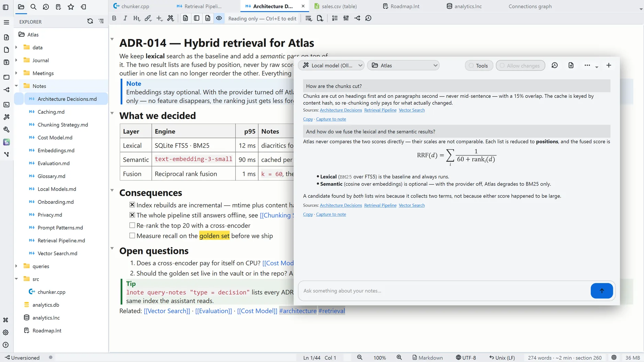The image size is (644, 362).
Task: Expand the data folder
Action: 16,47
